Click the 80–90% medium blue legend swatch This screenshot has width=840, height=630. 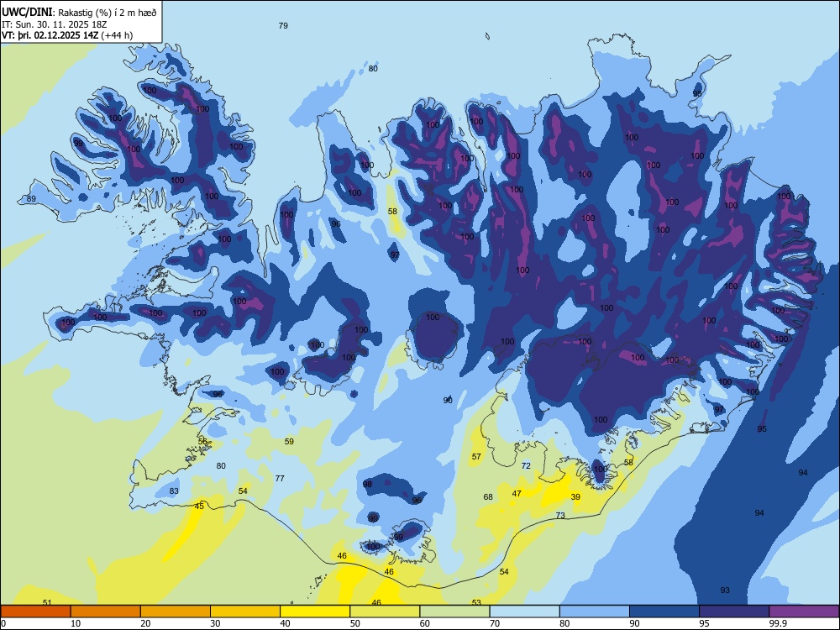(595, 612)
